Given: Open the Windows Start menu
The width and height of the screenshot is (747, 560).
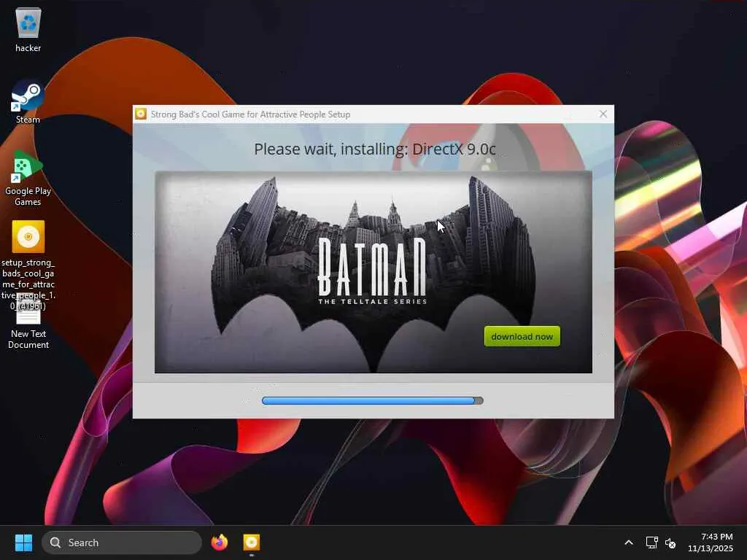Looking at the screenshot, I should 23,542.
